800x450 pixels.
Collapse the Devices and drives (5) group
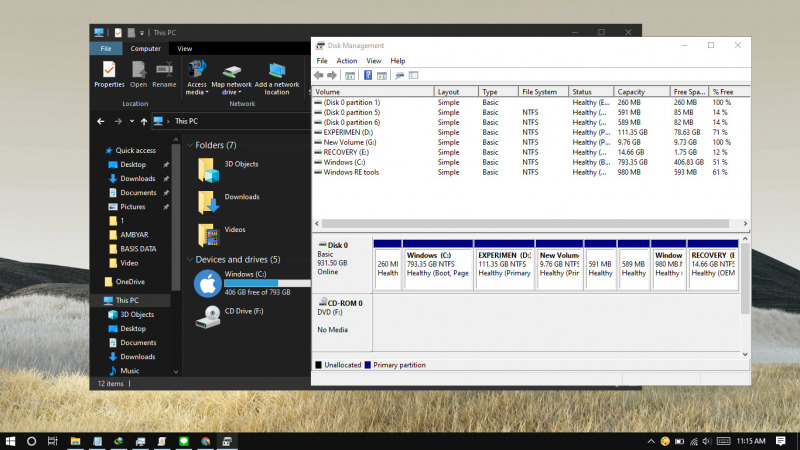[x=190, y=260]
